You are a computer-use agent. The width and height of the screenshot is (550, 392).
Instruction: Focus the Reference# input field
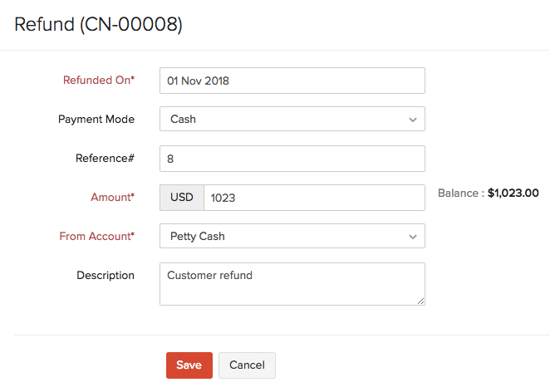292,159
